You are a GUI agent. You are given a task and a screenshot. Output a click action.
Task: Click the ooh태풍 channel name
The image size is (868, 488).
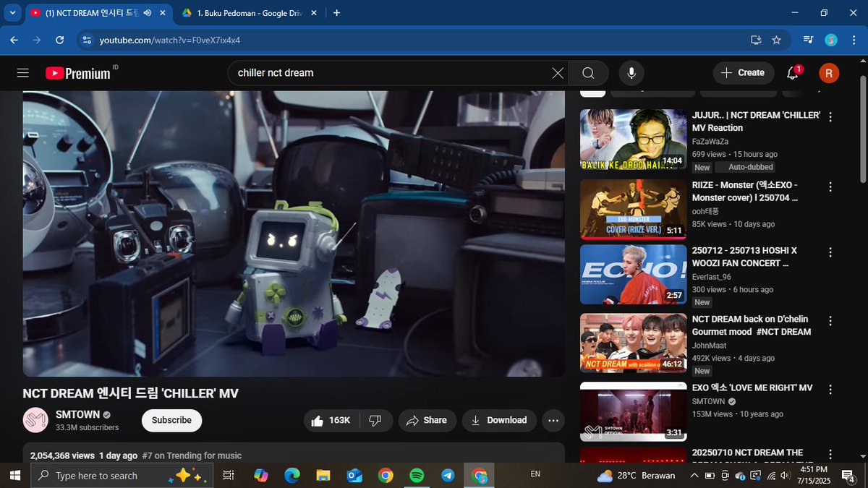pos(705,211)
